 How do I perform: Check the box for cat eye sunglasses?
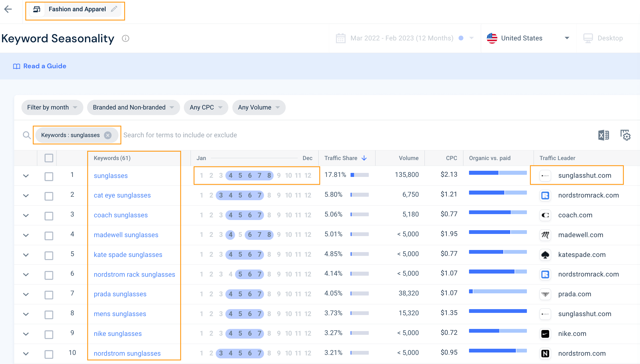(x=49, y=196)
